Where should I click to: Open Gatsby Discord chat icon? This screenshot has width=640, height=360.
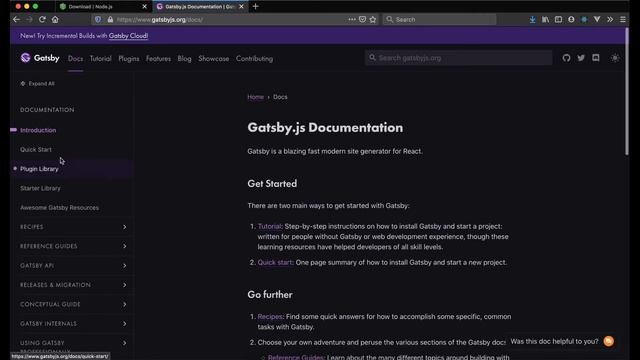pyautogui.click(x=596, y=58)
